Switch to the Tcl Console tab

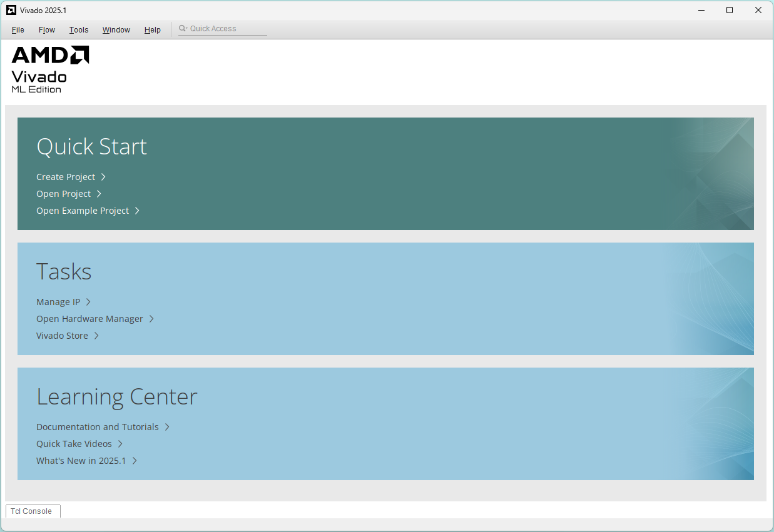(x=32, y=511)
